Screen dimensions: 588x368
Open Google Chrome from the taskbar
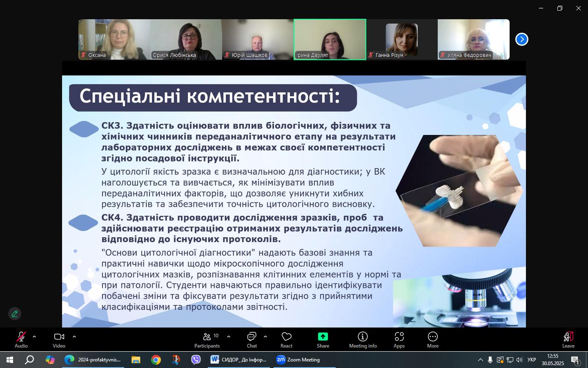pos(156,360)
